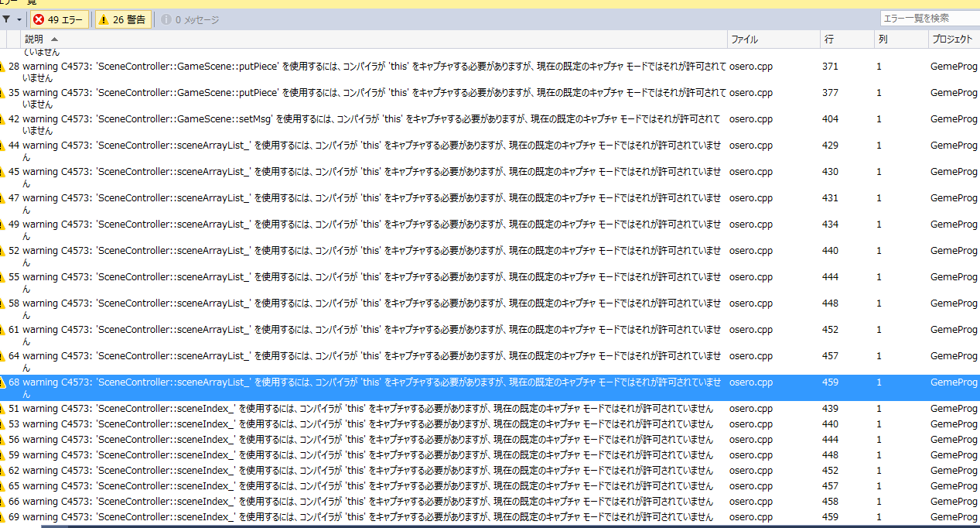Click warning icon of highlighted entry 68
This screenshot has width=980, height=528.
(2, 382)
